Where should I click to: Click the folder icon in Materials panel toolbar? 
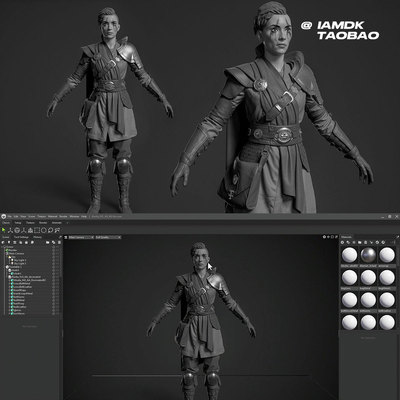[x=360, y=242]
